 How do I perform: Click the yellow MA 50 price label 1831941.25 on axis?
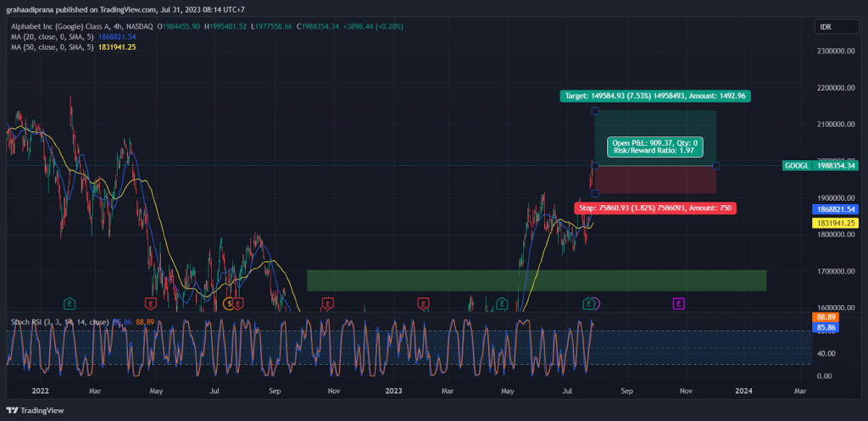click(837, 223)
